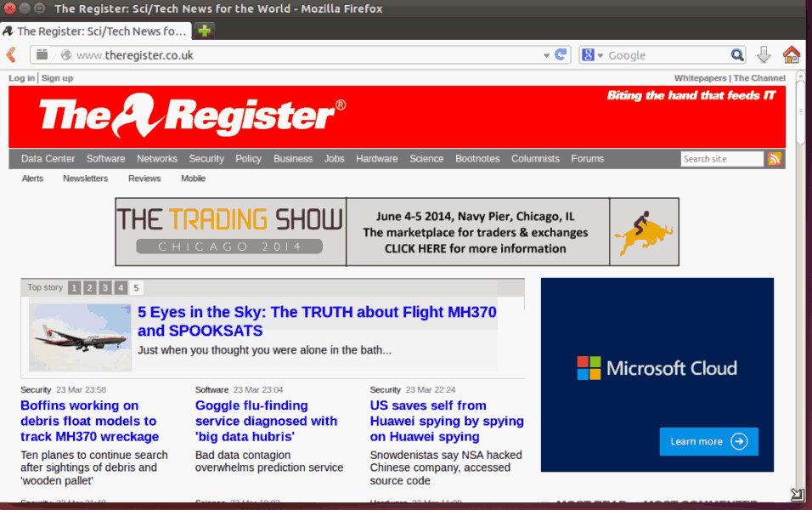Viewport: 812px width, 510px height.
Task: Show top story number 3
Action: 105,287
